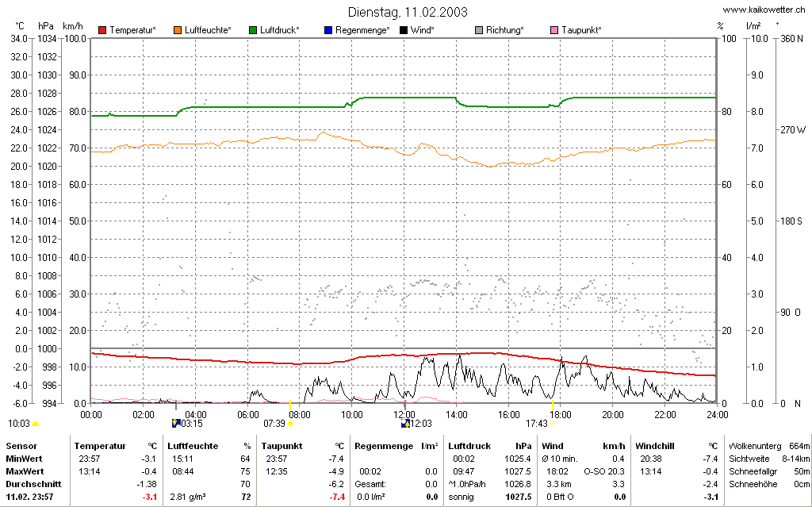The height and width of the screenshot is (507, 812).
Task: Click the chart title Dienstag, 11.02.2003
Action: (408, 12)
